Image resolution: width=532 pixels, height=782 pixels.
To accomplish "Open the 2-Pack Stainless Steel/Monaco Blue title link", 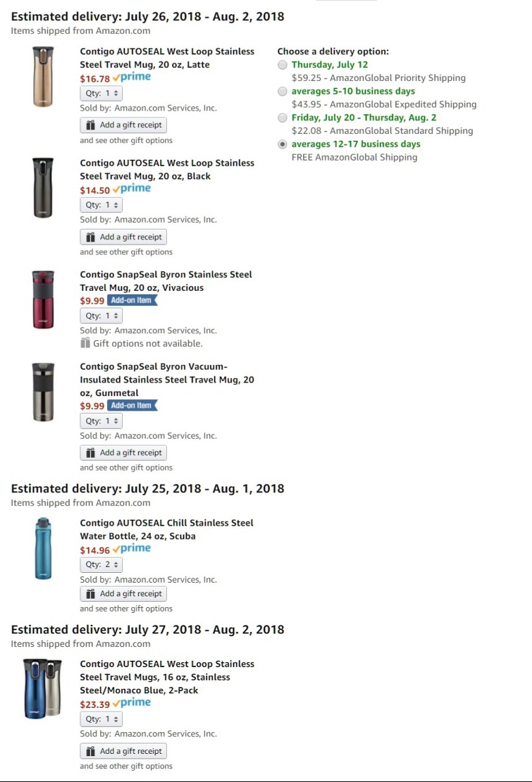I will pos(167,677).
